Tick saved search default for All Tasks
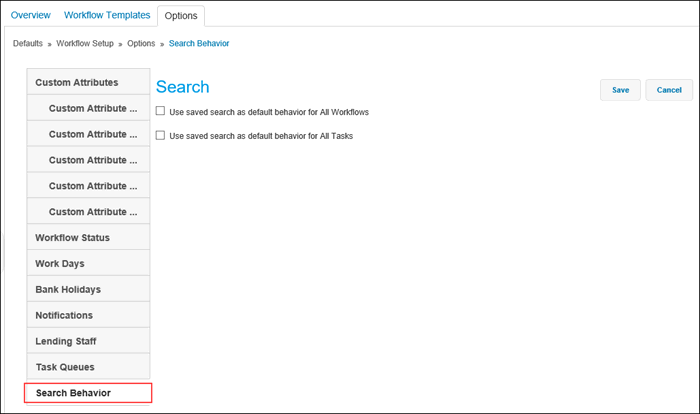The width and height of the screenshot is (700, 414). pos(160,135)
